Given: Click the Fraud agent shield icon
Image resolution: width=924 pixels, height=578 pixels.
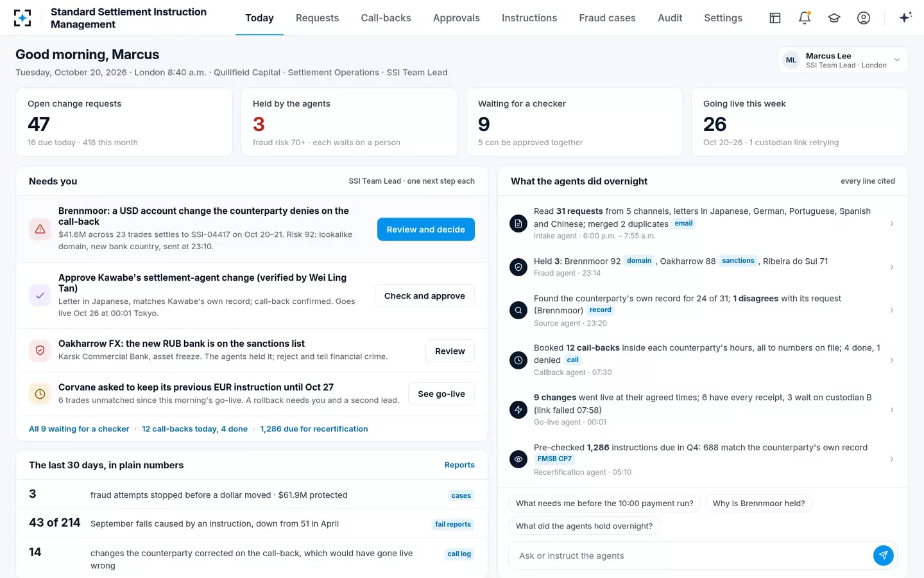Looking at the screenshot, I should pyautogui.click(x=518, y=267).
